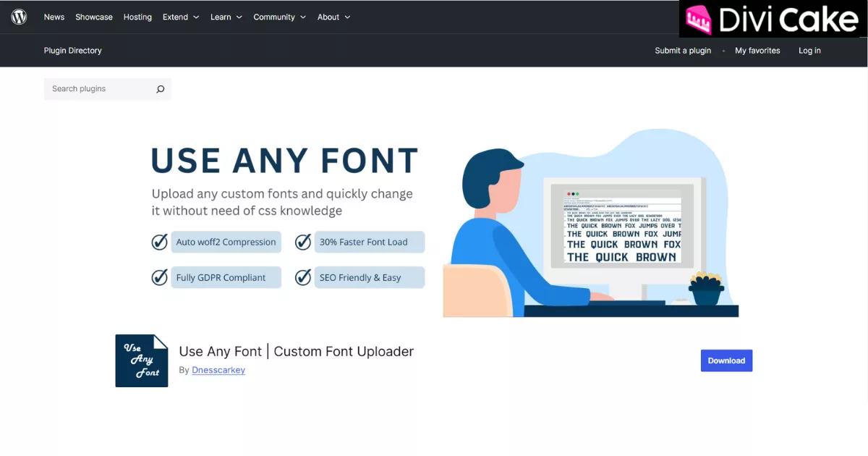Go to Plugin Directory
This screenshot has width=868, height=456.
[73, 51]
